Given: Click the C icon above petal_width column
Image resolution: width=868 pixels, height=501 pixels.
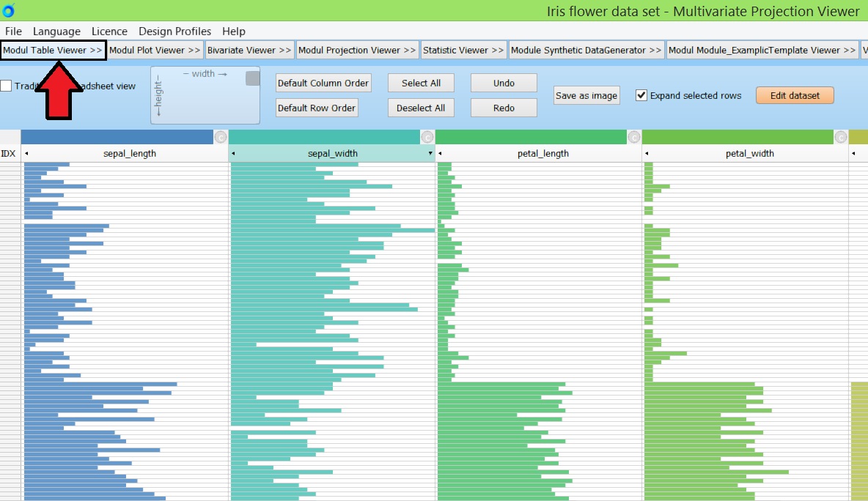Looking at the screenshot, I should (x=842, y=136).
